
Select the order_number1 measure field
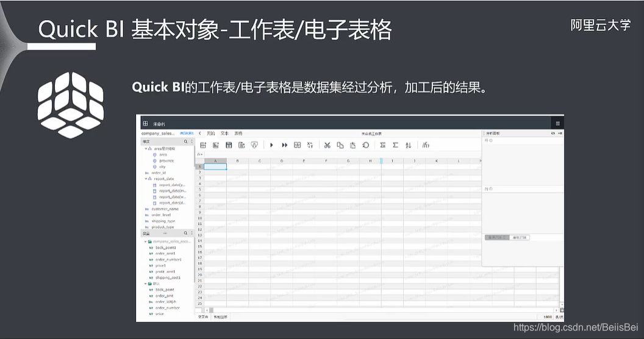point(168,260)
